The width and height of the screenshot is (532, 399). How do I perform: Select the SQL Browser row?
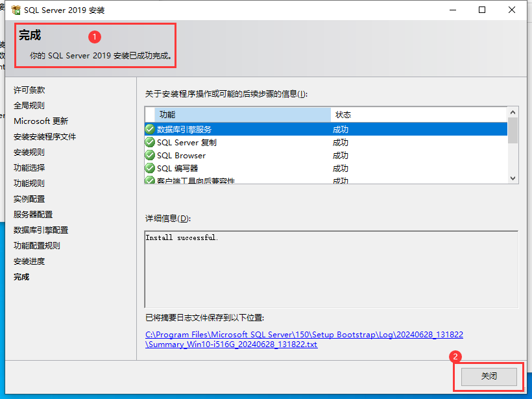pos(326,155)
